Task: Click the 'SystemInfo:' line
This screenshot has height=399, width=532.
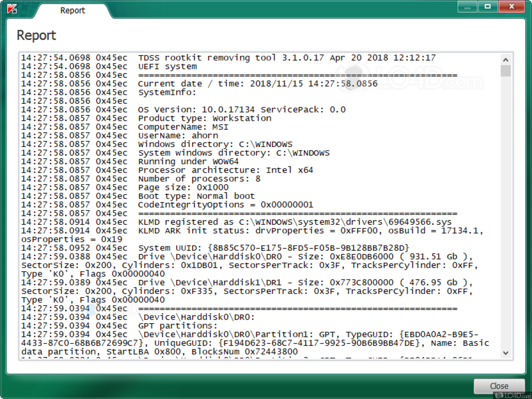Action: click(109, 92)
